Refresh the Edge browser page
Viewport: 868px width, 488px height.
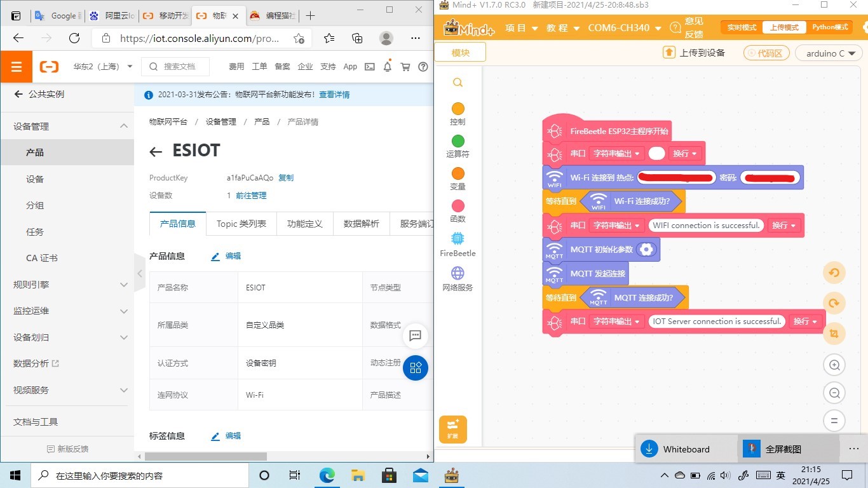tap(74, 38)
